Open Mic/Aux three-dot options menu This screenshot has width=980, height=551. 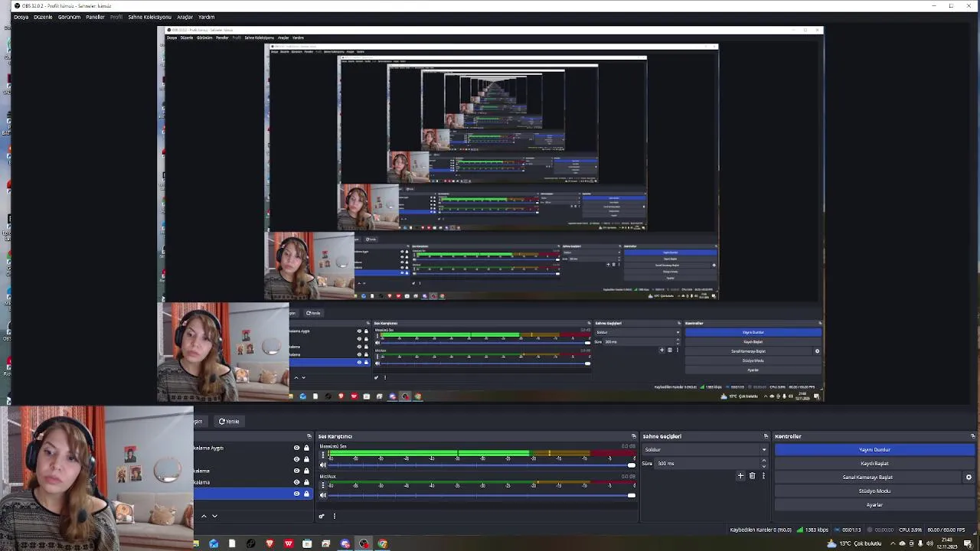point(322,485)
